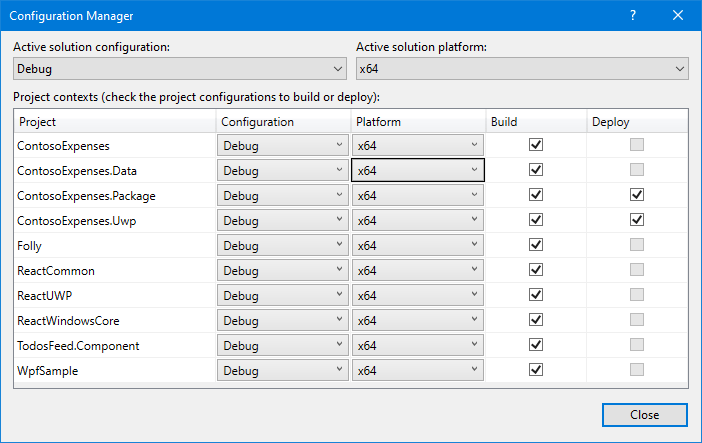Screen dimensions: 702x443
Task: Expand Active solution platform dropdown
Action: [x=522, y=69]
